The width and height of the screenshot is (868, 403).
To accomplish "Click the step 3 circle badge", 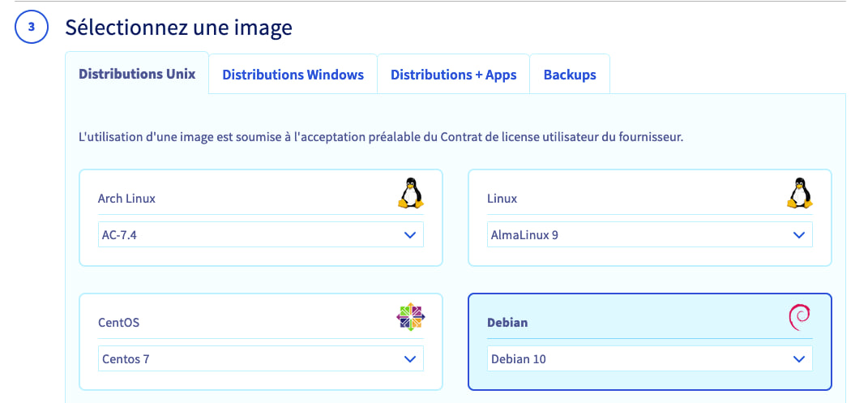I will tap(31, 28).
